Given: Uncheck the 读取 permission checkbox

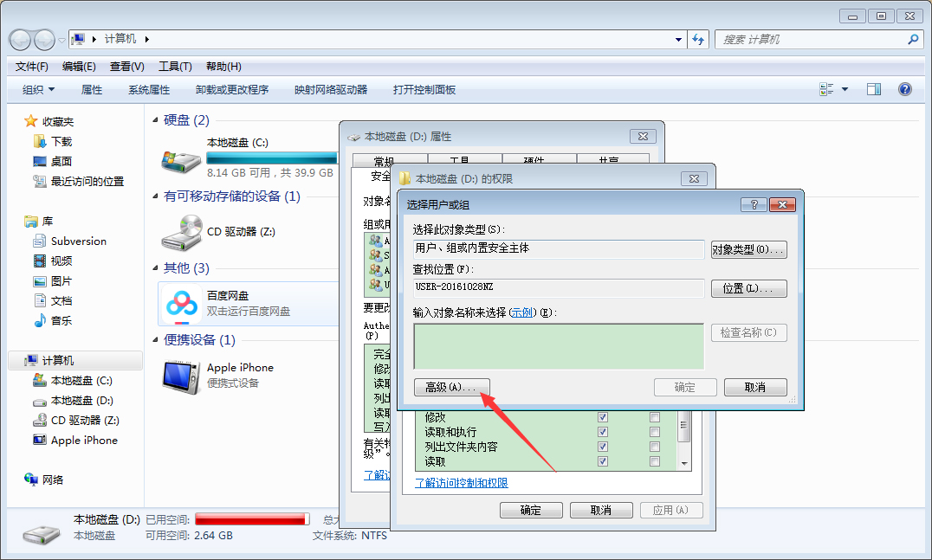Looking at the screenshot, I should pyautogui.click(x=602, y=461).
